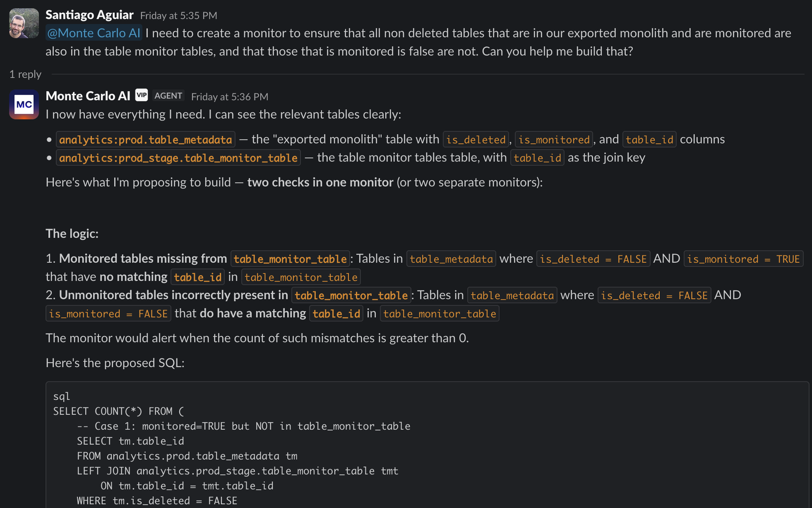Viewport: 812px width, 508px height.
Task: Click the "FROM analytics.prod.table_metadata tm" code line
Action: point(187,456)
